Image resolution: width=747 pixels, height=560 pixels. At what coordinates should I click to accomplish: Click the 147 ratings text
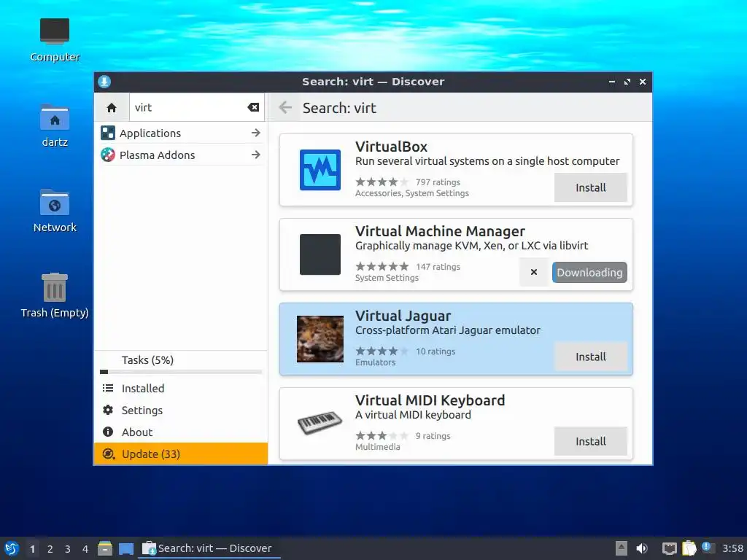tap(438, 267)
